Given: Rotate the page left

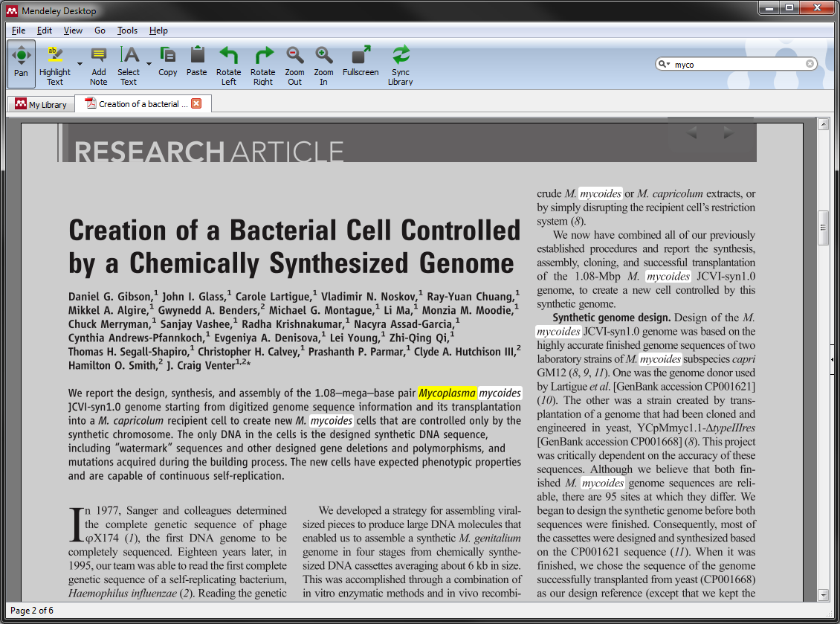Looking at the screenshot, I should click(x=229, y=66).
